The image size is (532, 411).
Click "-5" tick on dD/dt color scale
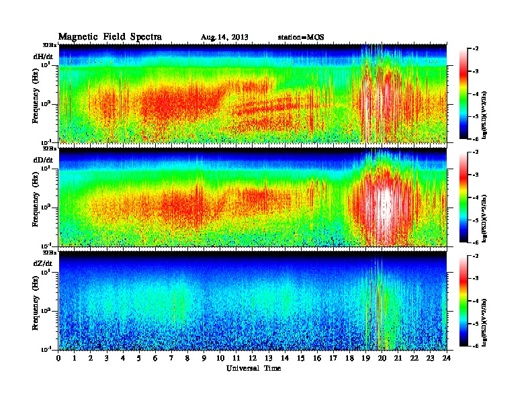476,220
